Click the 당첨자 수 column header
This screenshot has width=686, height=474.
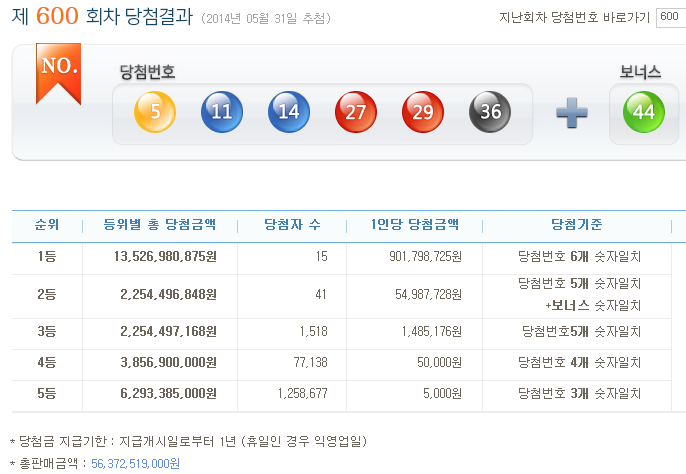tap(292, 225)
